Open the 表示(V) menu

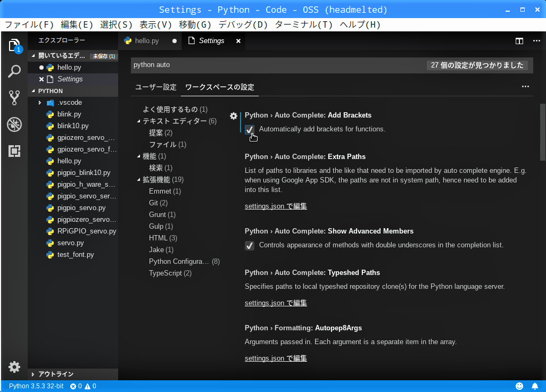(155, 24)
